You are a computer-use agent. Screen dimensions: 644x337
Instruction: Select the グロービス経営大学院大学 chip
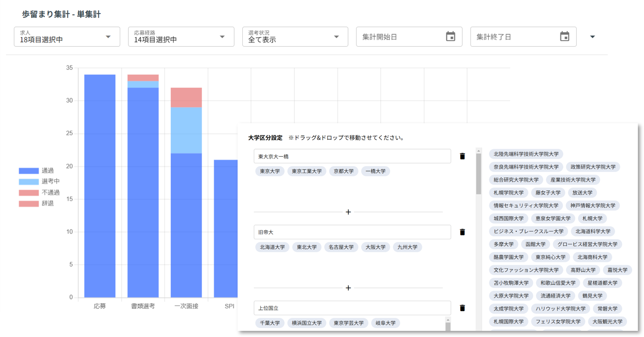587,244
